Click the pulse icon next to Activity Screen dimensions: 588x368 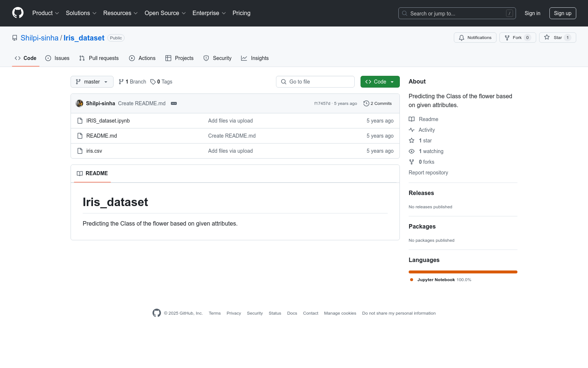[412, 130]
